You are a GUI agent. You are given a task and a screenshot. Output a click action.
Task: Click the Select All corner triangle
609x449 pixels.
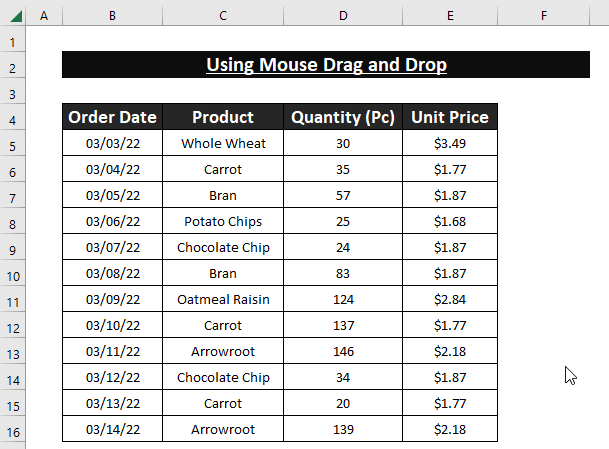13,16
